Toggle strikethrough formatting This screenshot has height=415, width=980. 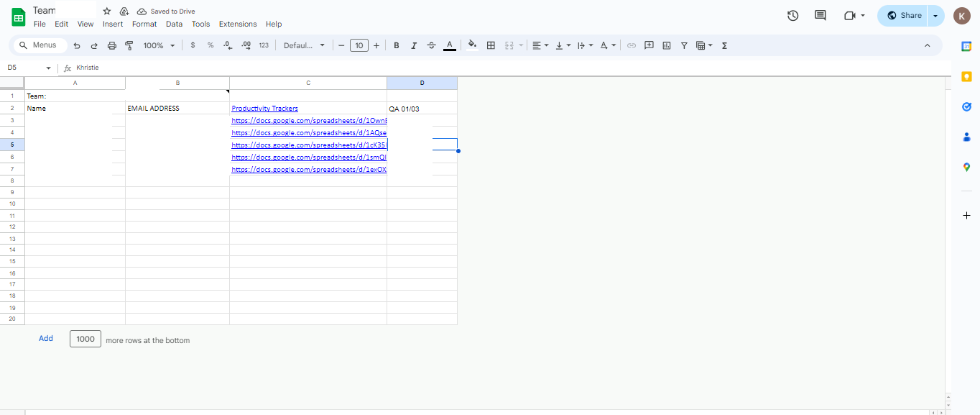tap(431, 45)
